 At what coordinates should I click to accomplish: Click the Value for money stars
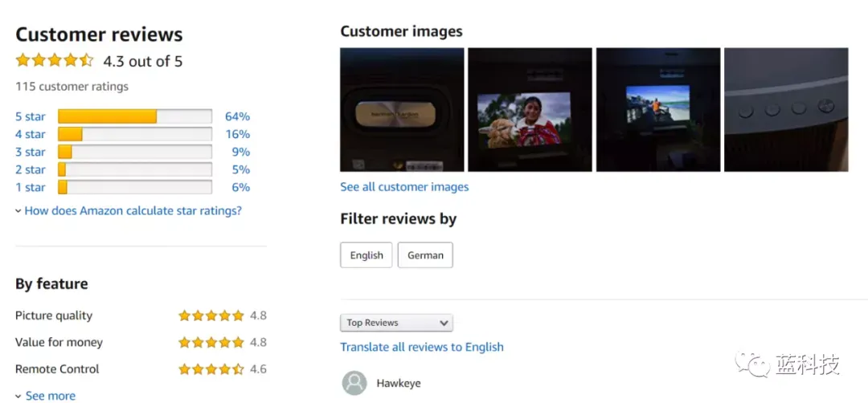pyautogui.click(x=211, y=342)
